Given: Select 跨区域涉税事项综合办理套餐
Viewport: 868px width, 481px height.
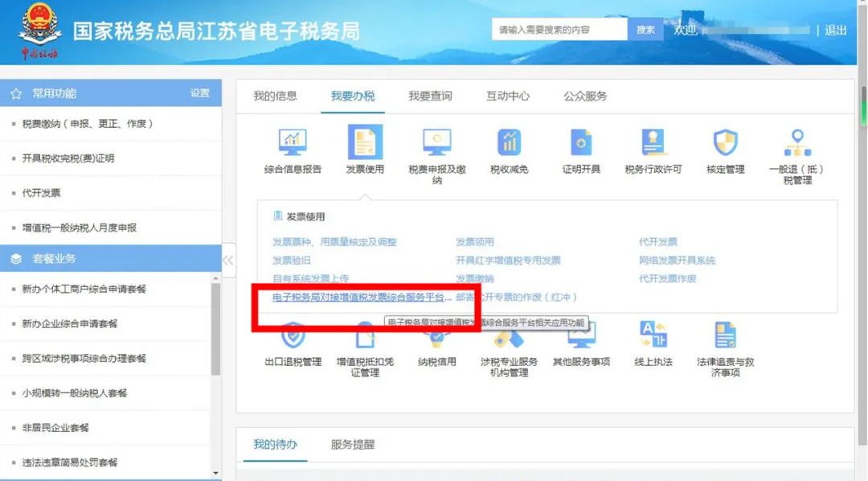Looking at the screenshot, I should pos(84,359).
